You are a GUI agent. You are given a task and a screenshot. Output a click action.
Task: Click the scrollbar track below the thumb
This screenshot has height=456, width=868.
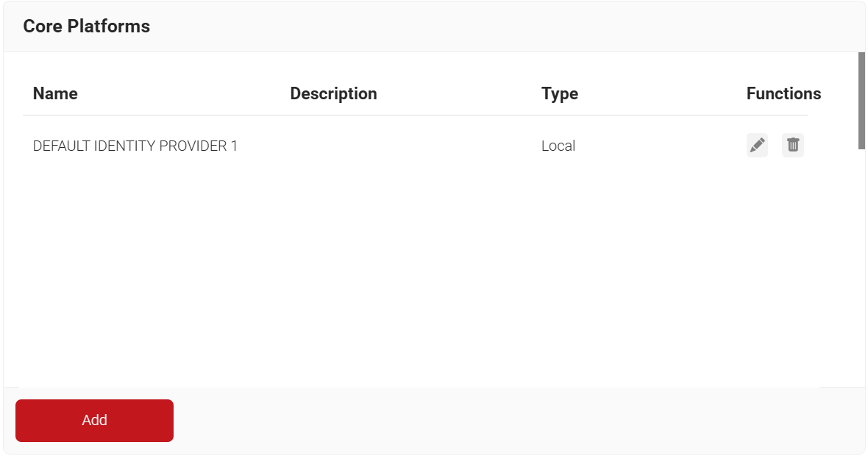point(861,265)
